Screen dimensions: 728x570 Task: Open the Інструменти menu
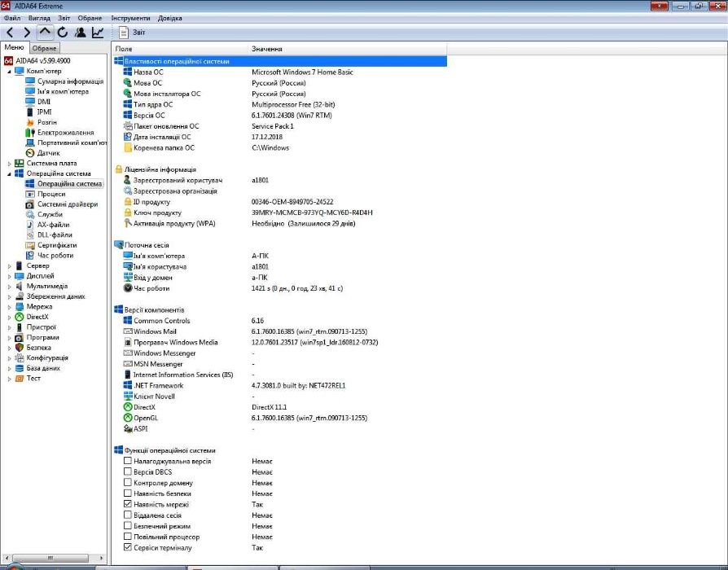coord(130,18)
